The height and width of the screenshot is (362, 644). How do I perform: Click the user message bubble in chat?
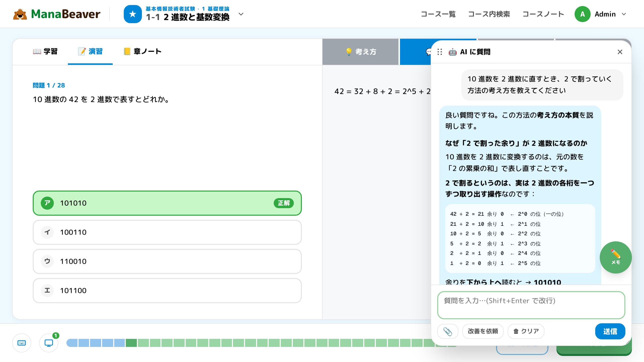point(542,85)
